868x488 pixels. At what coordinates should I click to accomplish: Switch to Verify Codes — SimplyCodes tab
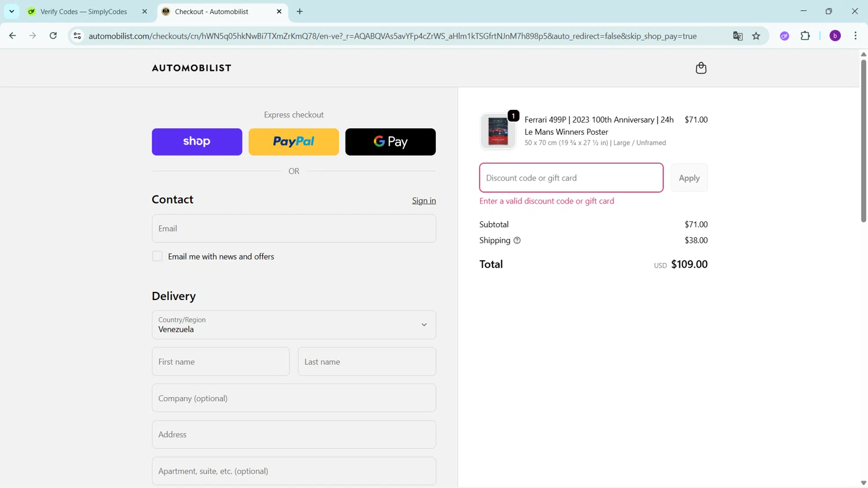[84, 12]
